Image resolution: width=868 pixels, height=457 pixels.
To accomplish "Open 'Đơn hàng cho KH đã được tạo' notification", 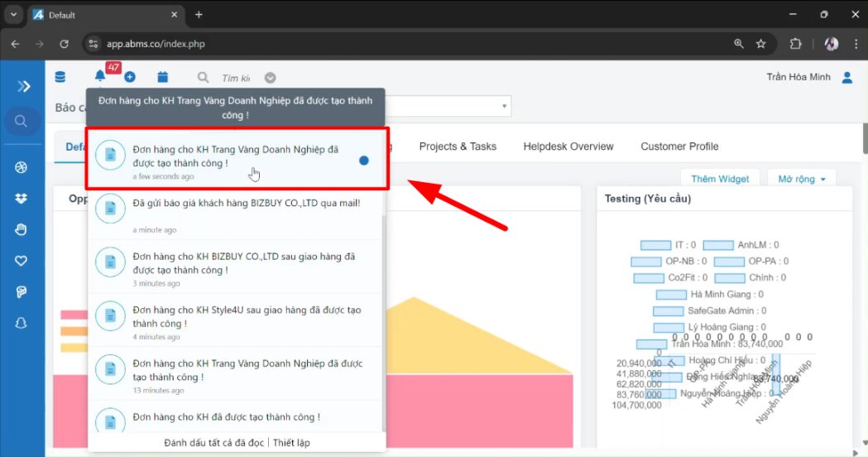I will tap(235, 416).
